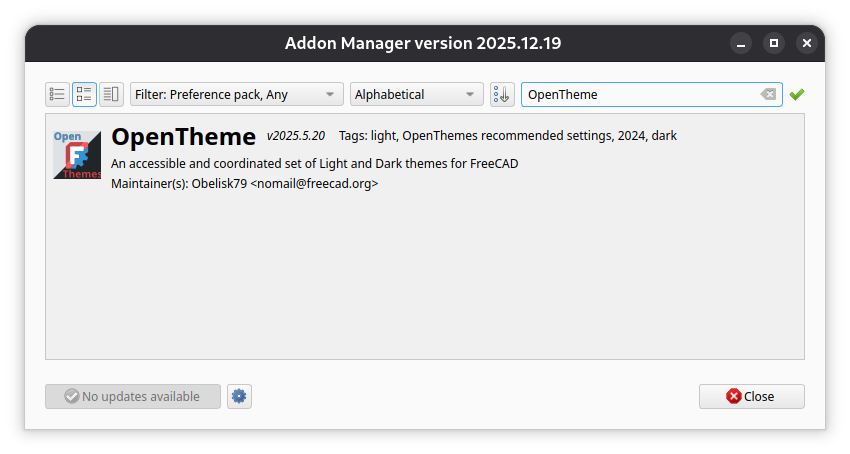The height and width of the screenshot is (454, 850).
Task: Click the Maintainer Obelisk79 line
Action: [x=244, y=184]
